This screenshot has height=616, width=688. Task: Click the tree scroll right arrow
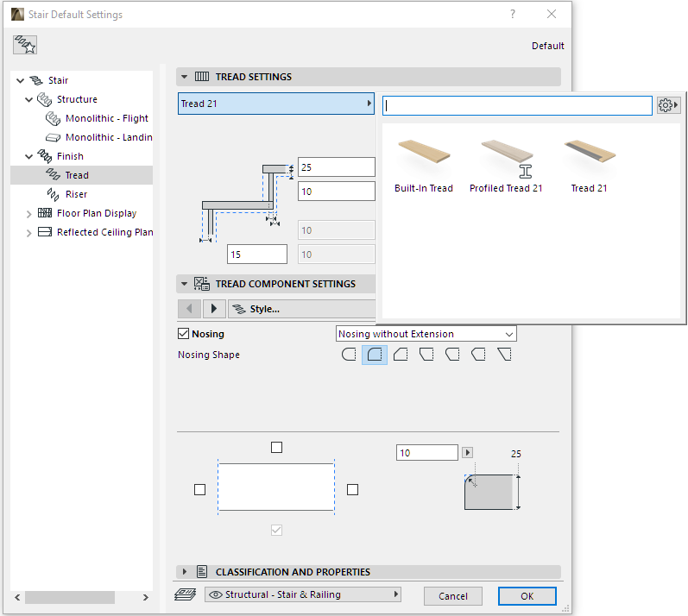(146, 597)
